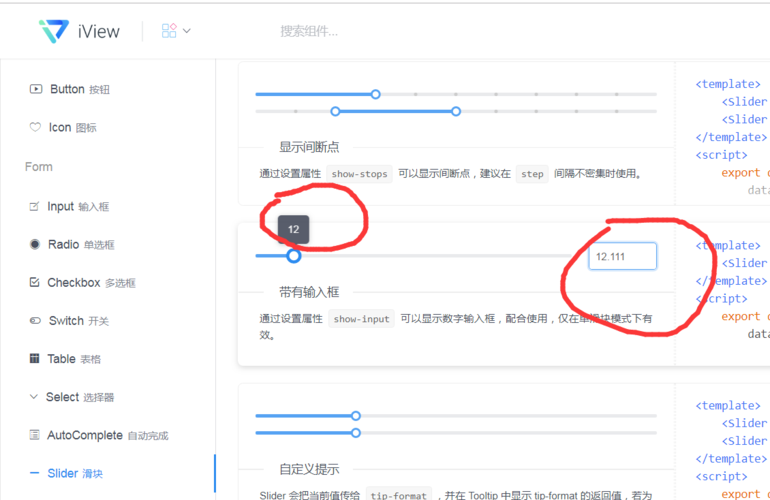Open the Radio 单选框 menu entry
Image resolution: width=770 pixels, height=500 pixels.
click(81, 245)
